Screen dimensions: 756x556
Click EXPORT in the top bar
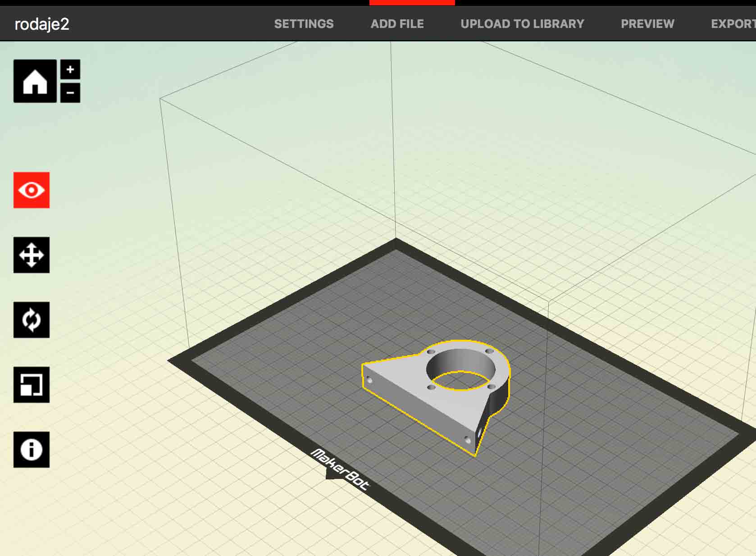pos(733,24)
